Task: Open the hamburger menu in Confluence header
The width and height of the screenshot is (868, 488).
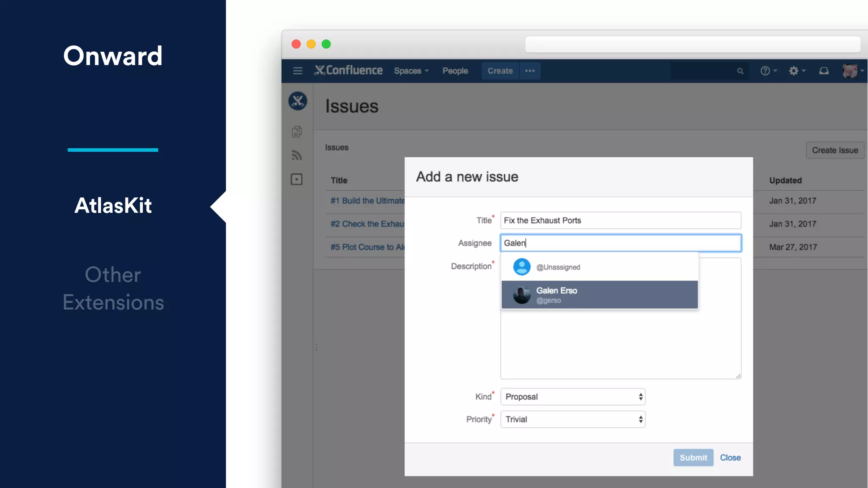Action: tap(298, 71)
